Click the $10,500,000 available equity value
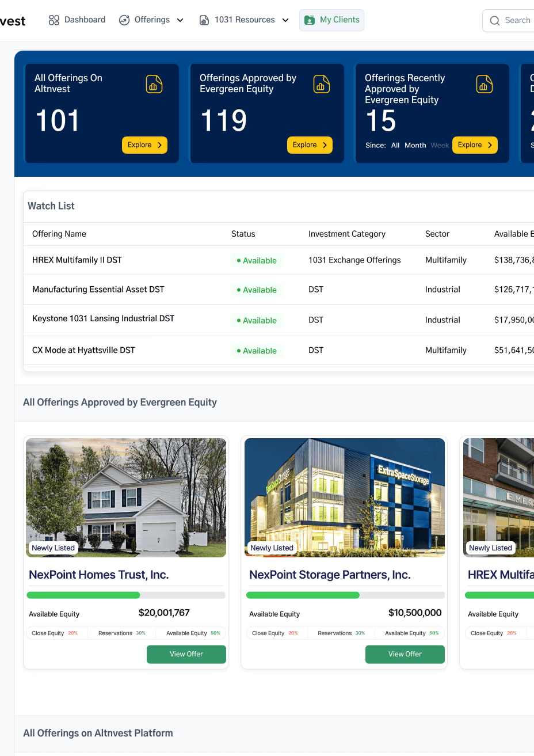 click(415, 613)
